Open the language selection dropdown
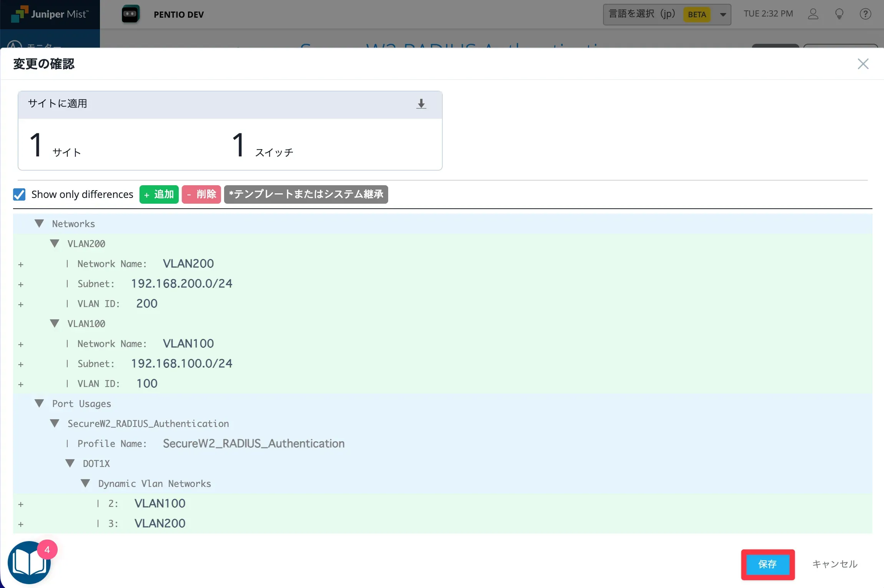 (x=667, y=14)
